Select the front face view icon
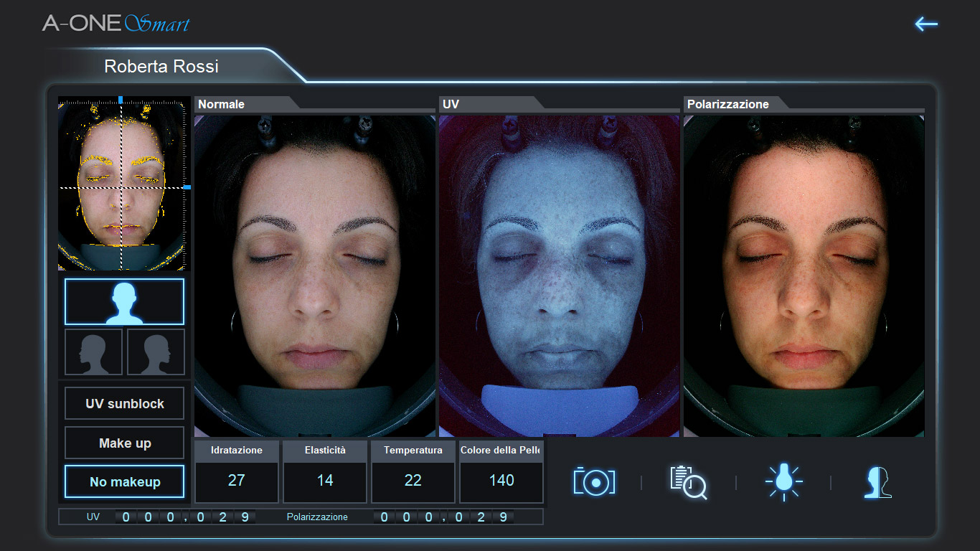Image resolution: width=980 pixels, height=551 pixels. (124, 302)
